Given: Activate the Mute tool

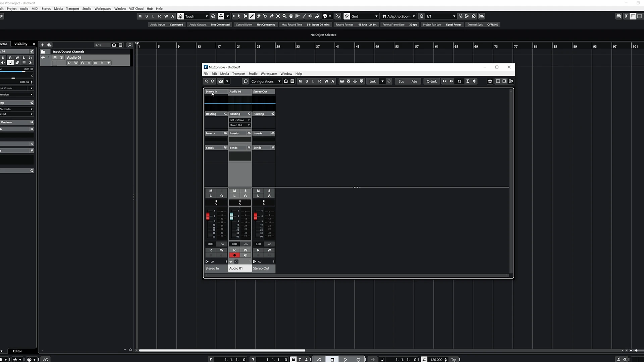Looking at the screenshot, I should coord(278,16).
